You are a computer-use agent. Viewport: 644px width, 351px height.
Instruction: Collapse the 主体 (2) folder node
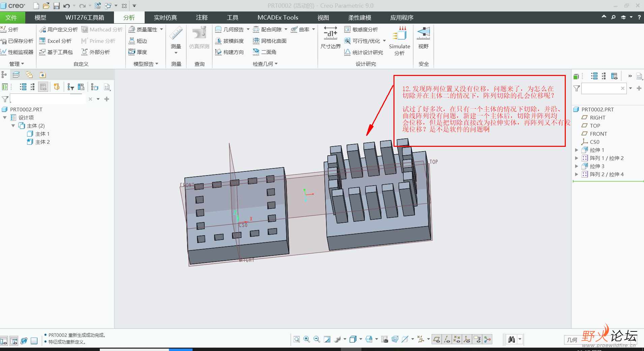click(x=13, y=126)
